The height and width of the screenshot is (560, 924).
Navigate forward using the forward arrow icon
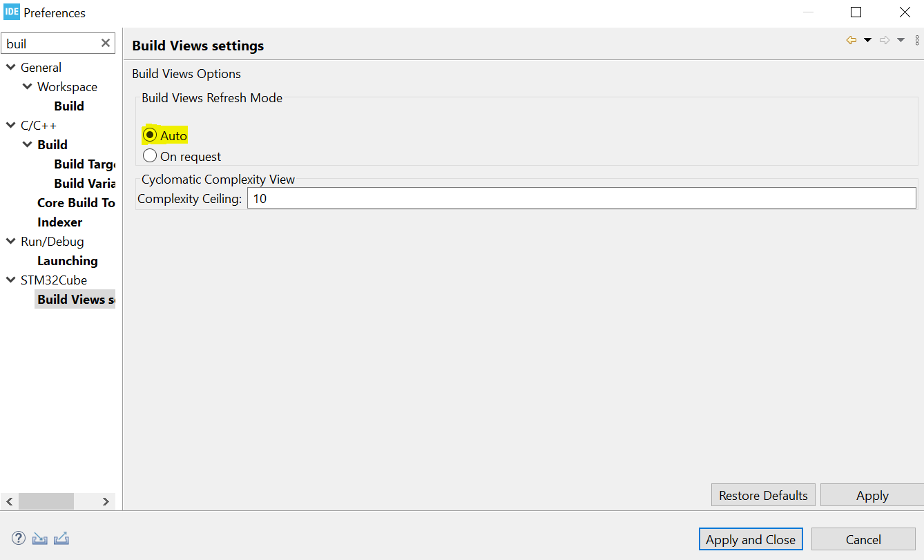click(885, 40)
